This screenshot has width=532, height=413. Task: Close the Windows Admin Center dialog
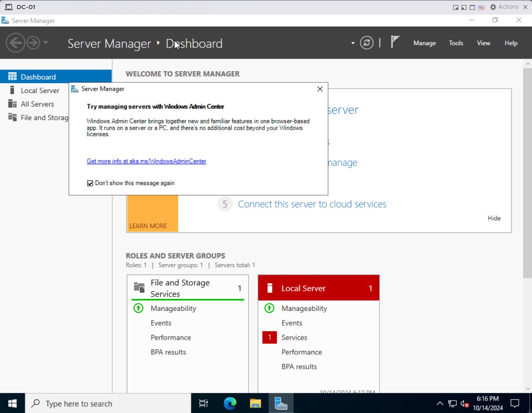(x=320, y=89)
